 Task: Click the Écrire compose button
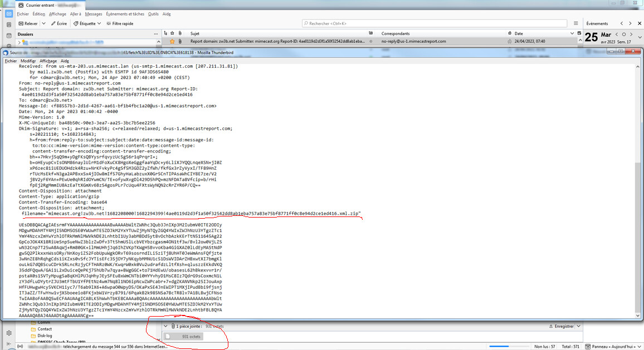tap(58, 24)
